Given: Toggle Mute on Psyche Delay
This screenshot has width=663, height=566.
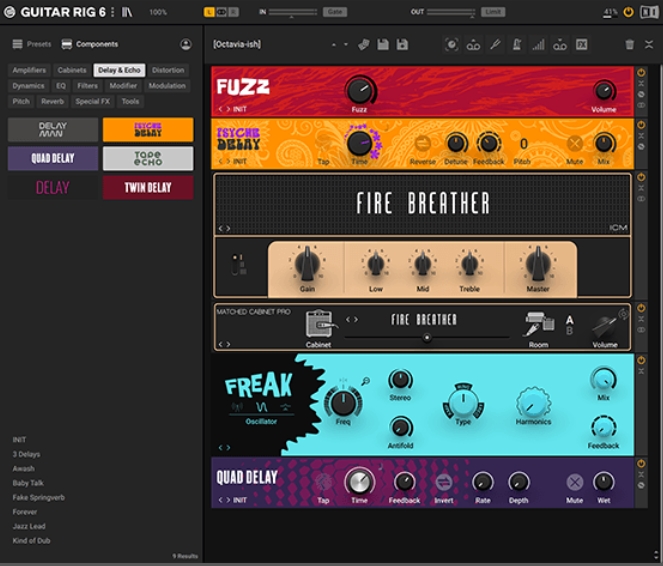Looking at the screenshot, I should tap(575, 144).
